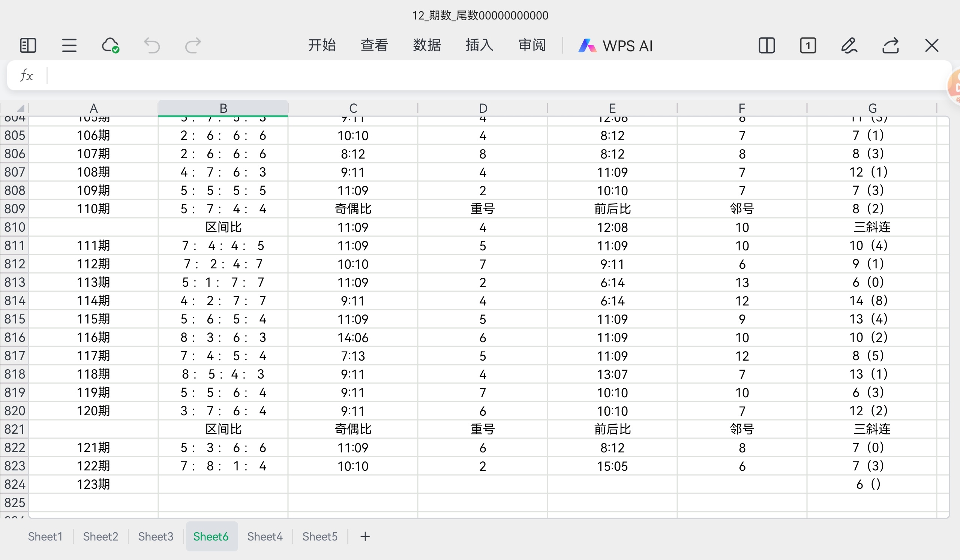Click the undo arrow icon
960x560 pixels.
point(151,46)
